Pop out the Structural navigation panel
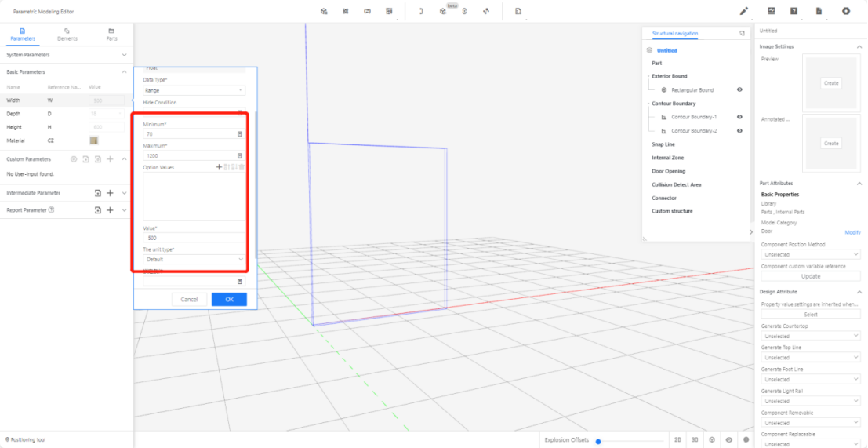This screenshot has height=448, width=868. coord(742,34)
